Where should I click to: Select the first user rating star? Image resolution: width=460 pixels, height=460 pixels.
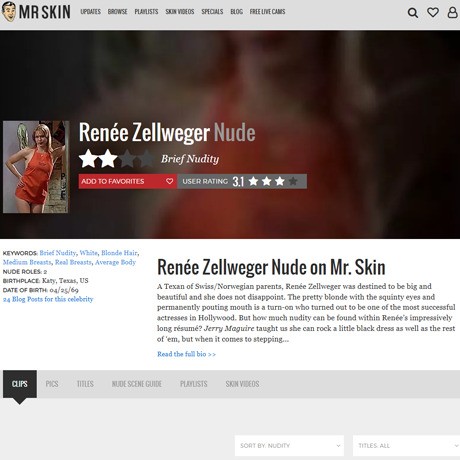(253, 181)
